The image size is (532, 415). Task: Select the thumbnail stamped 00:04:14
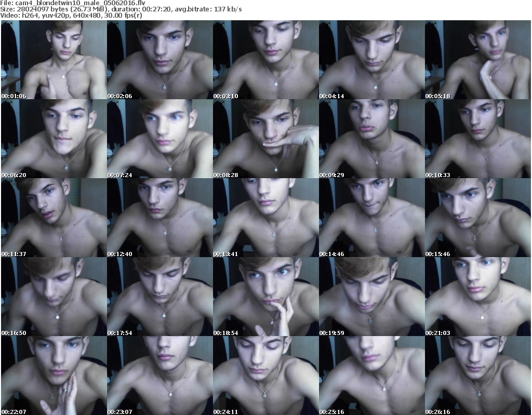pyautogui.click(x=372, y=60)
